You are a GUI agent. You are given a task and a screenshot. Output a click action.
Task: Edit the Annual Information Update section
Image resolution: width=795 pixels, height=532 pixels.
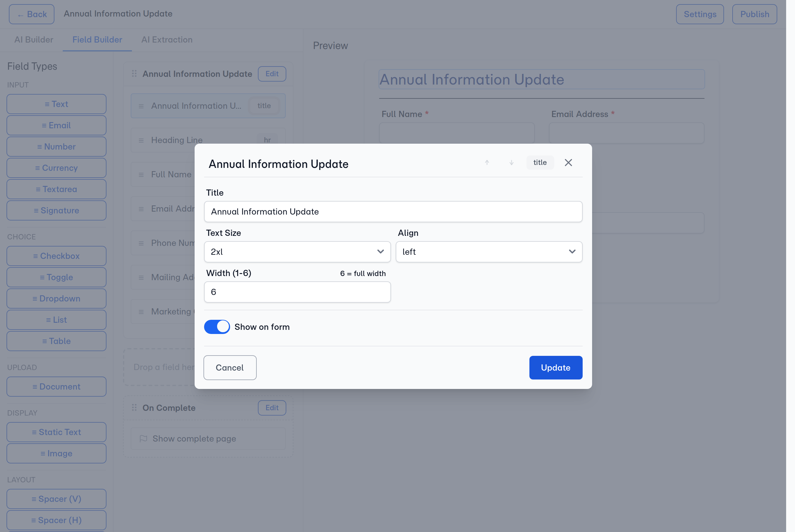pos(272,74)
